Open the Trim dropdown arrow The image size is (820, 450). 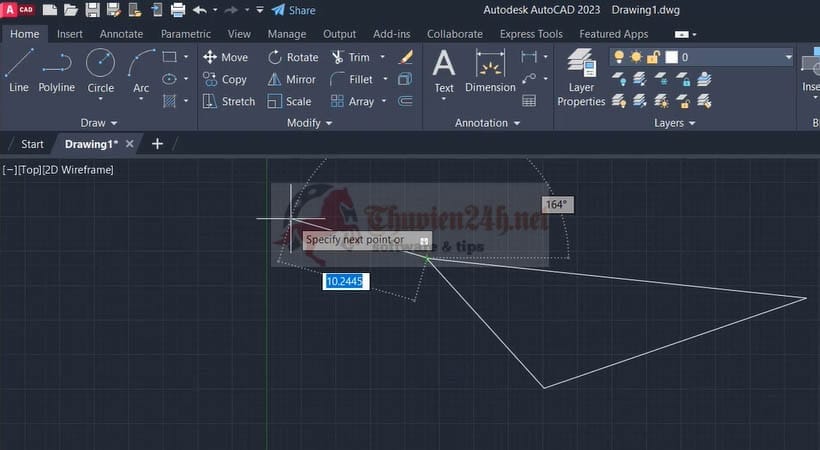click(382, 57)
